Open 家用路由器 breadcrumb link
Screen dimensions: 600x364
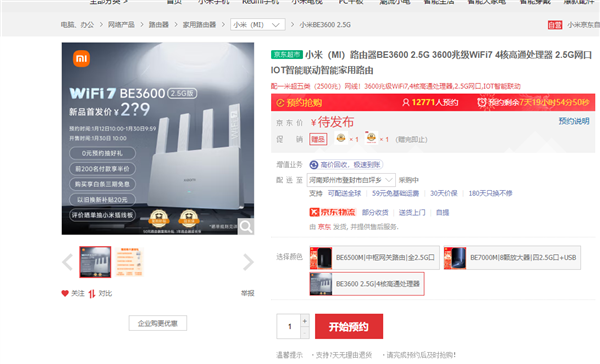(199, 25)
